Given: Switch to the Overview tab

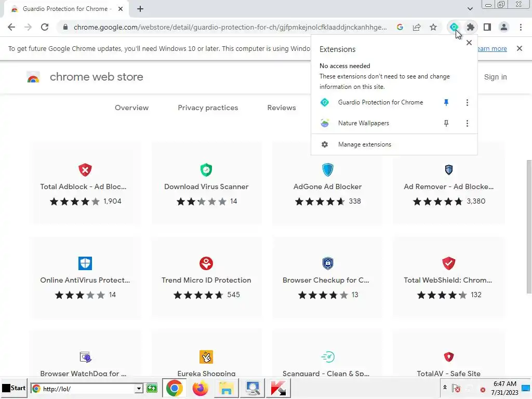Looking at the screenshot, I should click(131, 108).
